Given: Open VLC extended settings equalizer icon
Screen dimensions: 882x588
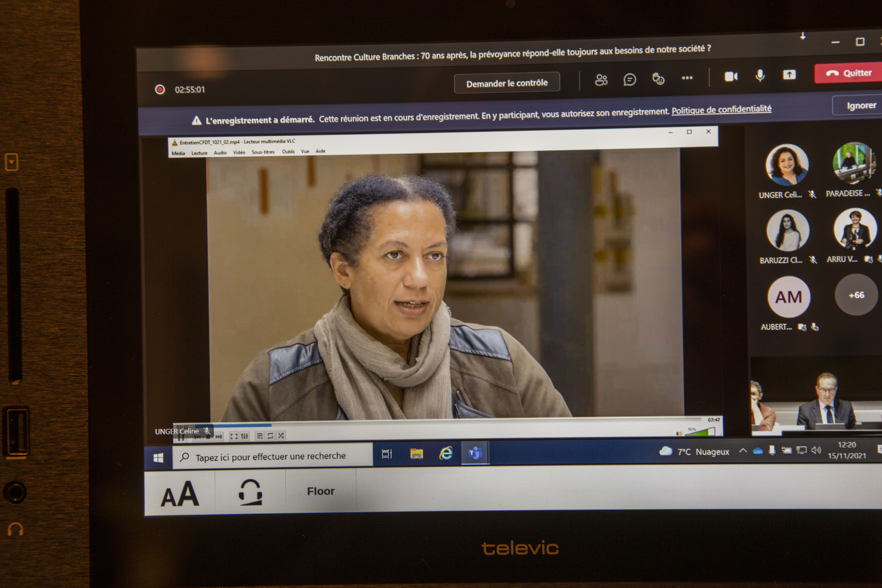Looking at the screenshot, I should (245, 436).
